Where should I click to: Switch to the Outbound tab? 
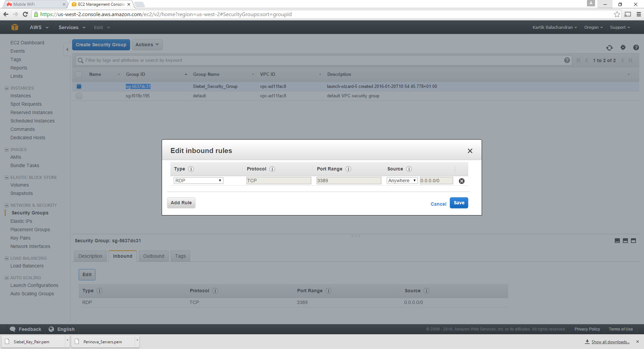[x=154, y=256]
